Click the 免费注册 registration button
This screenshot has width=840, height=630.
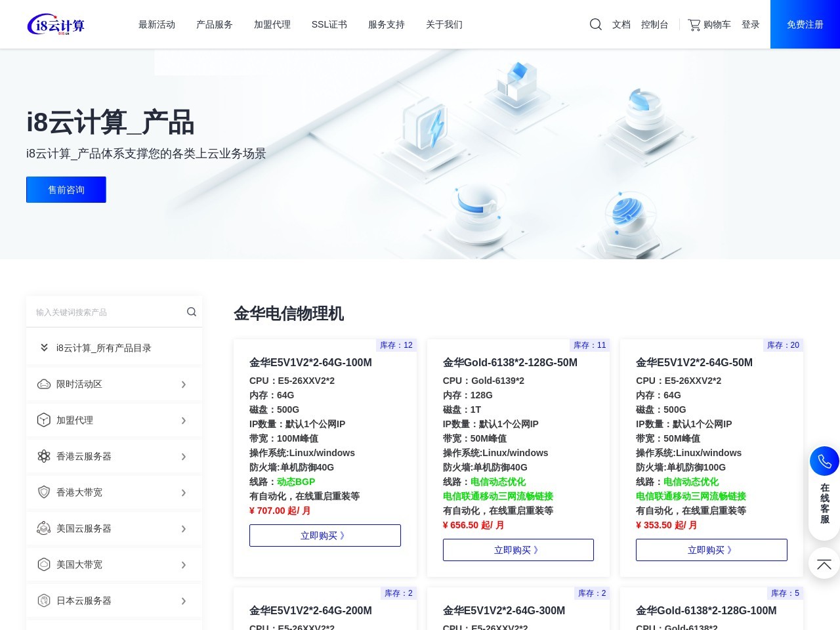click(x=805, y=24)
